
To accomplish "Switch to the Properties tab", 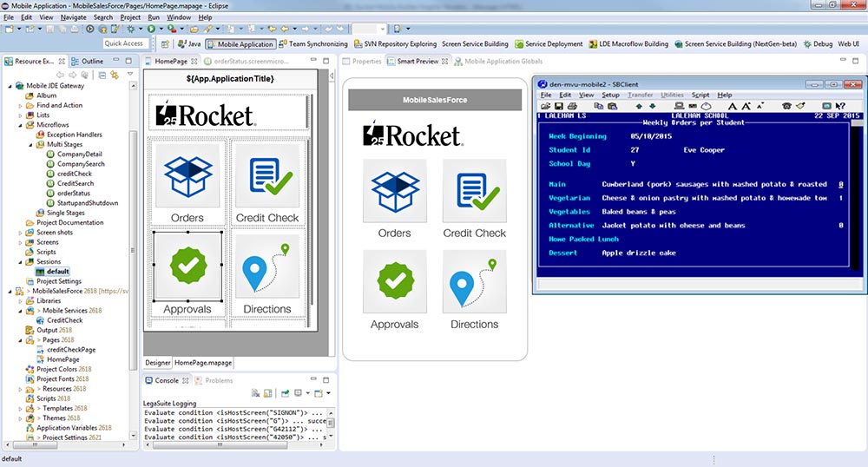I will pos(362,62).
